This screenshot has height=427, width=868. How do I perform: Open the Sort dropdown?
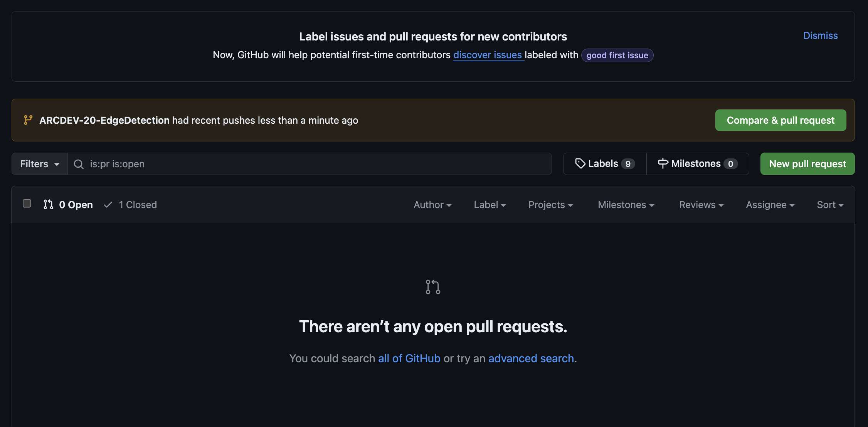pos(829,205)
